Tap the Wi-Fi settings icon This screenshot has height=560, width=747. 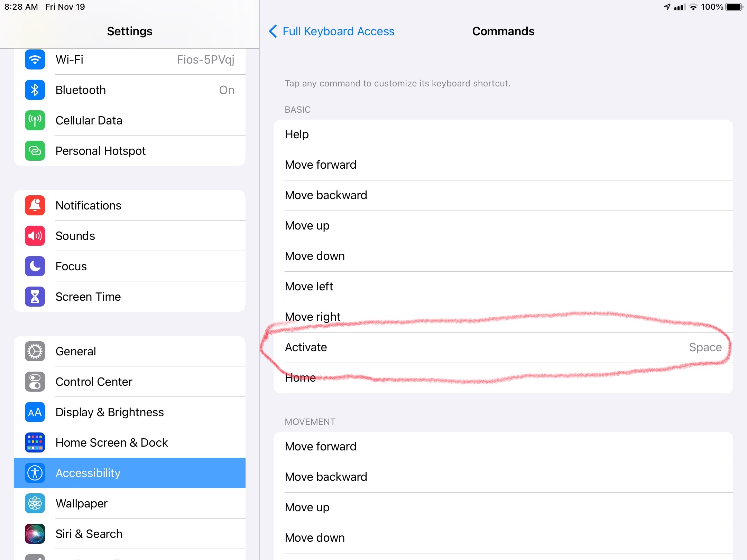[35, 60]
